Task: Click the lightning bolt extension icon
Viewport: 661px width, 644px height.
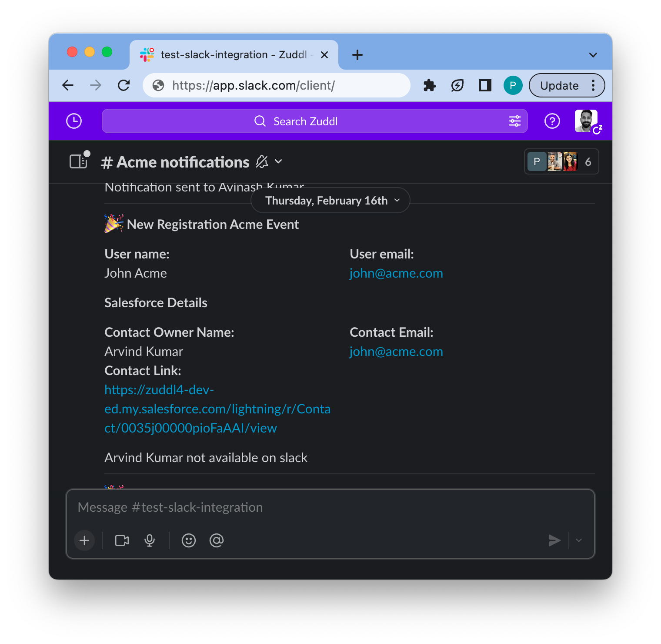Action: [457, 85]
